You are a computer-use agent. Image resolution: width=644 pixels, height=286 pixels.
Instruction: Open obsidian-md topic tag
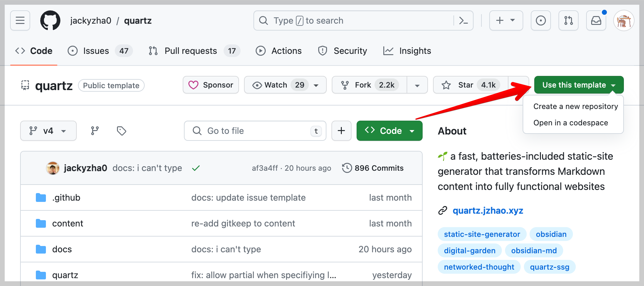click(534, 251)
